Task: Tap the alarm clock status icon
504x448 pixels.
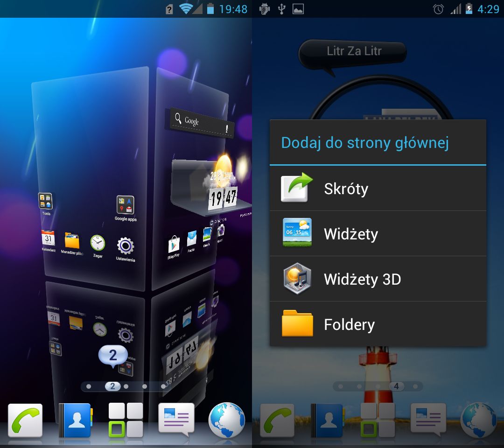Action: [438, 9]
